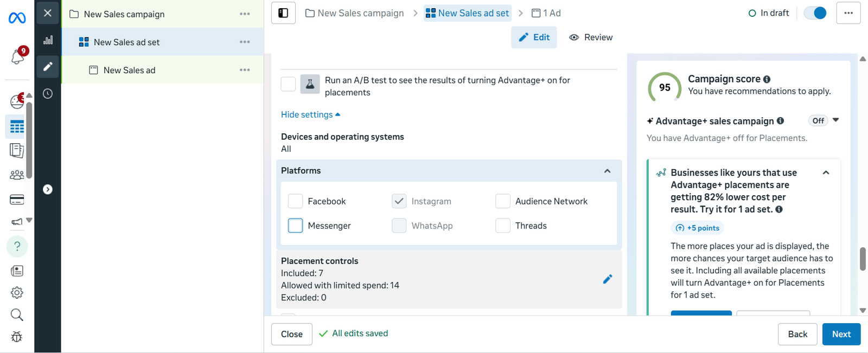Click the search magnifier icon
This screenshot has height=353, width=868.
(17, 315)
